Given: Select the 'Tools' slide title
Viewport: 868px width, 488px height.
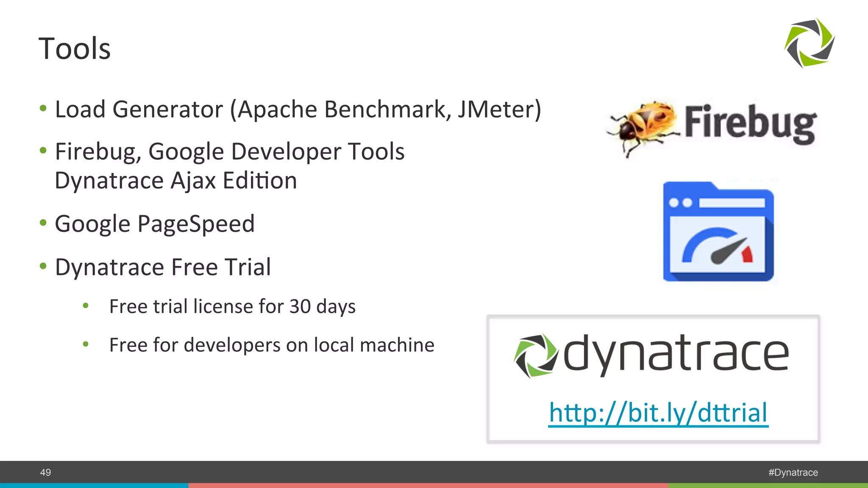Looking at the screenshot, I should (75, 48).
